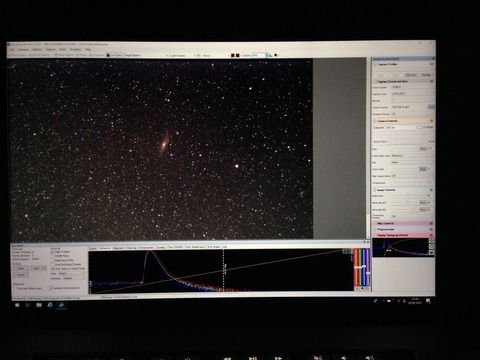The width and height of the screenshot is (480, 360).
Task: Click the red level slider beside histogram
Action: [356, 267]
